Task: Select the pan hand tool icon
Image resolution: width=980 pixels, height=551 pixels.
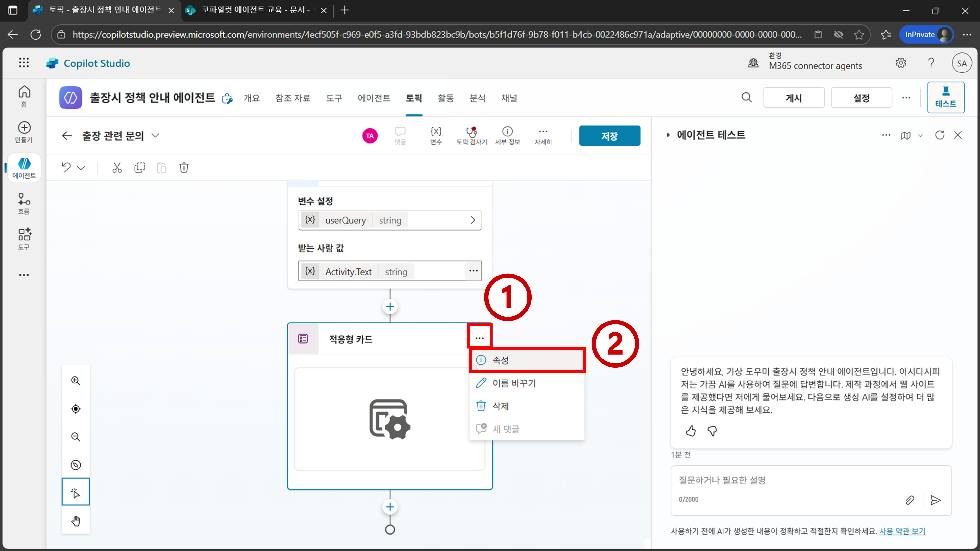Action: click(x=76, y=521)
